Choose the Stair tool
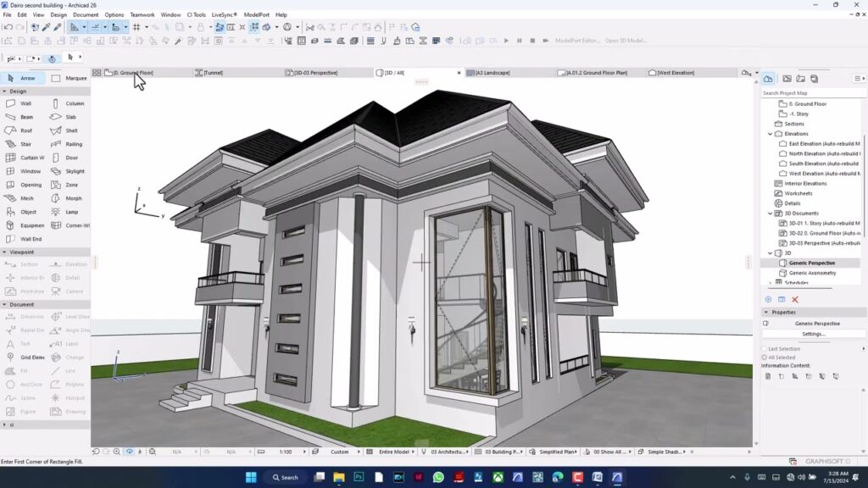This screenshot has height=488, width=868. (26, 143)
